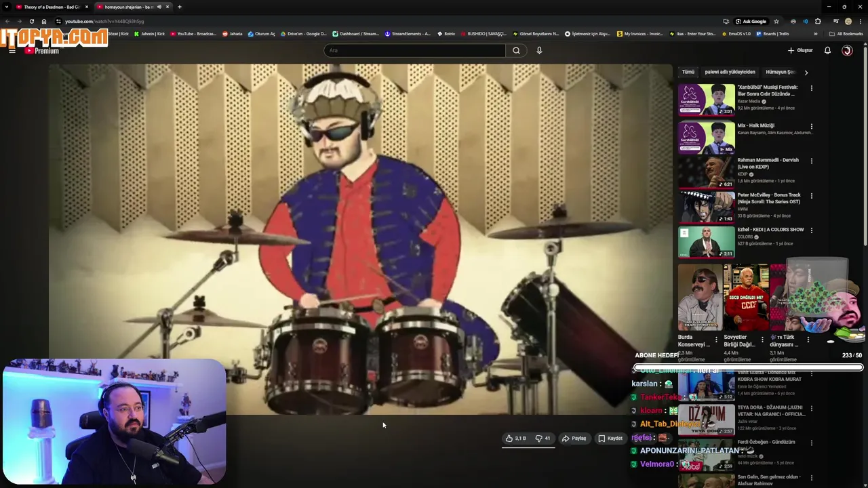Open YouTube notifications bell
This screenshot has height=488, width=868.
[x=827, y=50]
